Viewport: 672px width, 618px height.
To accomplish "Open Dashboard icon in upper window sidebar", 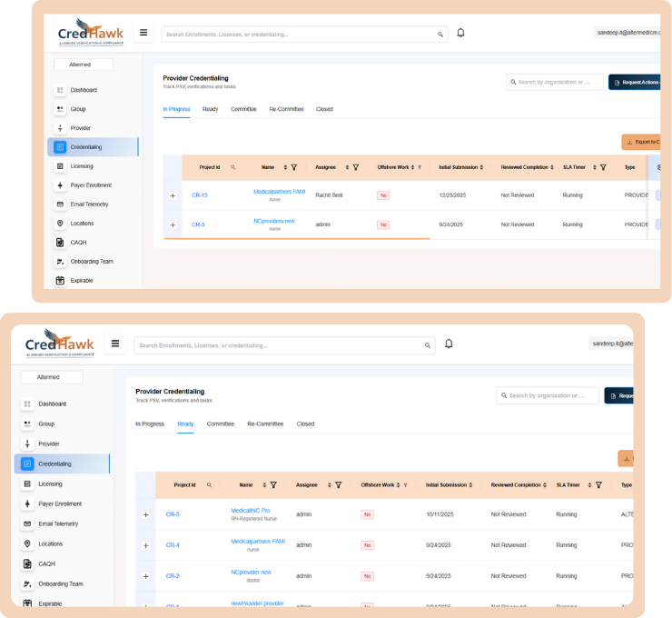I will 60,90.
